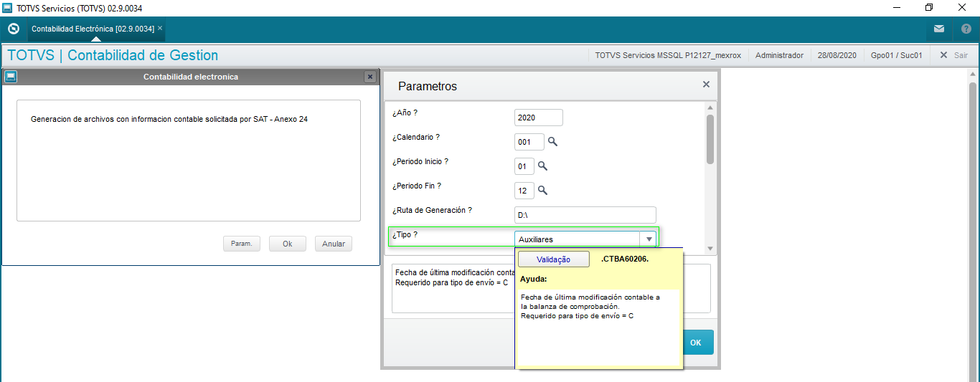Click Ok in the Contabilidad electronica dialog
The width and height of the screenshot is (980, 382).
[288, 244]
